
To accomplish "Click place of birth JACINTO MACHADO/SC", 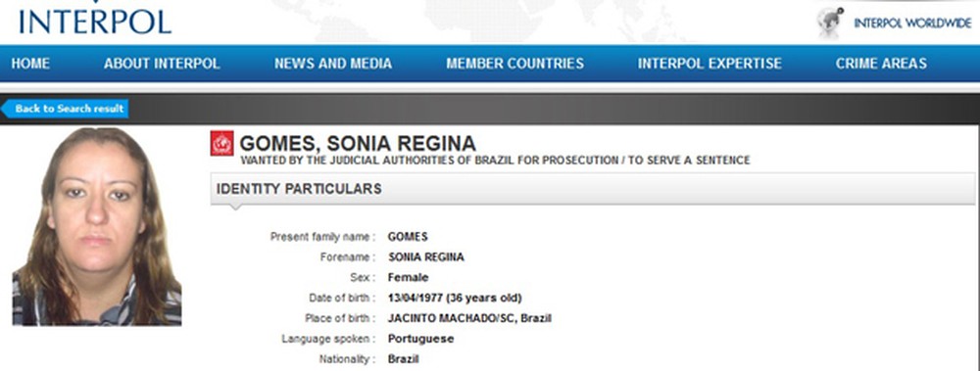I will (x=469, y=318).
